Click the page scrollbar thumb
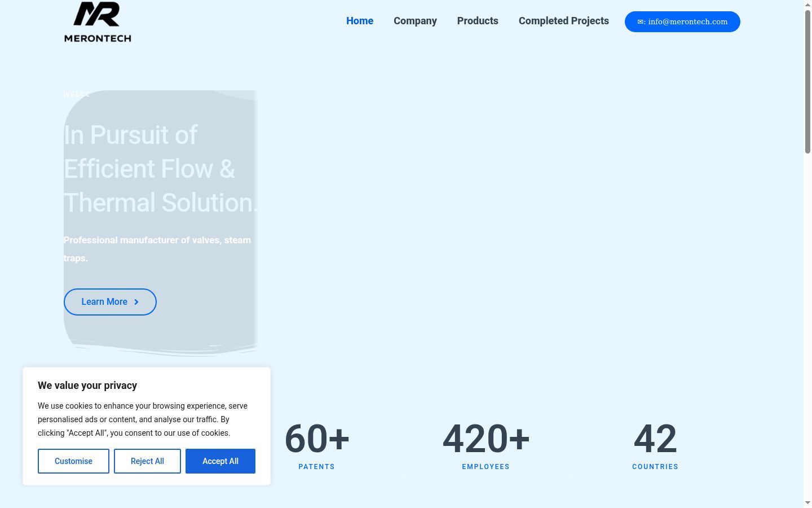Viewport: 812px width, 508px height. (807, 81)
